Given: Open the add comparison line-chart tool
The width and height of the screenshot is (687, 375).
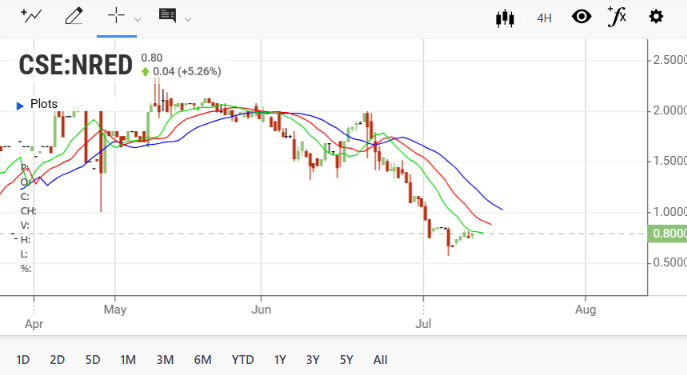Looking at the screenshot, I should 31,16.
